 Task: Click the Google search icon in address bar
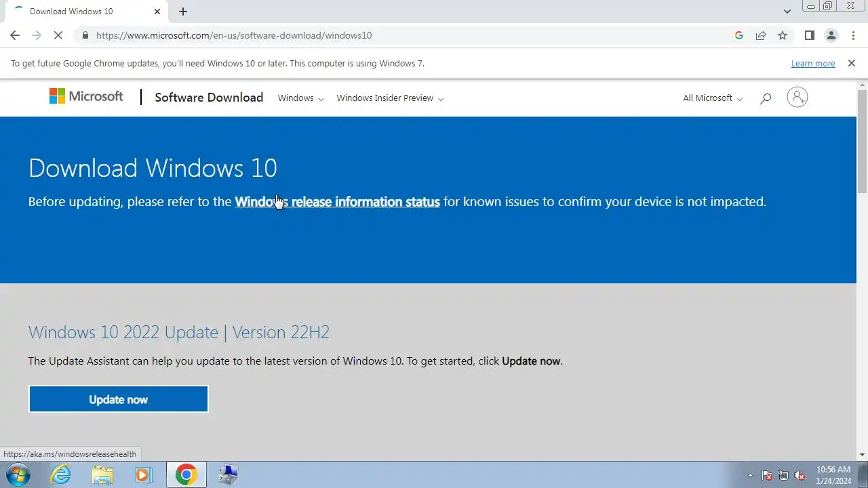click(739, 35)
